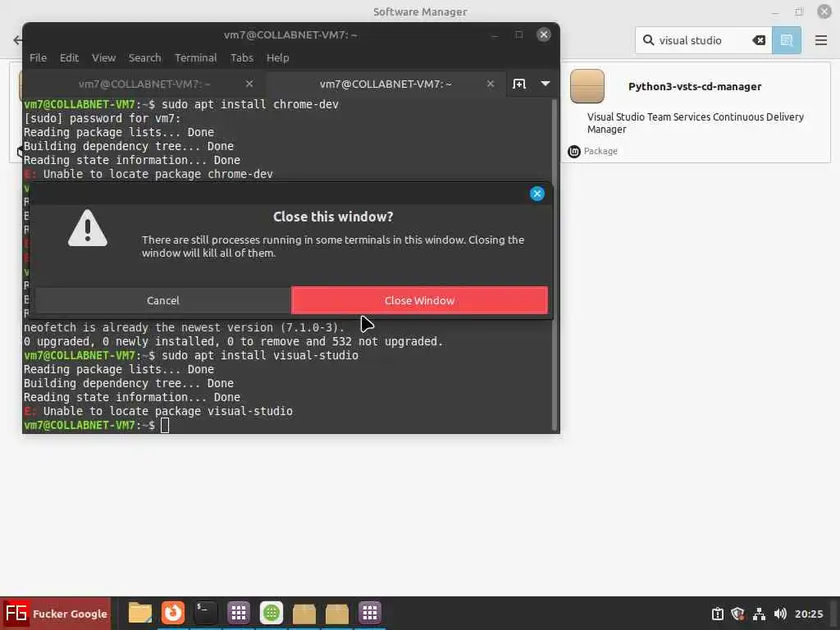Open green globe app in taskbar
This screenshot has height=630, width=840.
(x=271, y=613)
